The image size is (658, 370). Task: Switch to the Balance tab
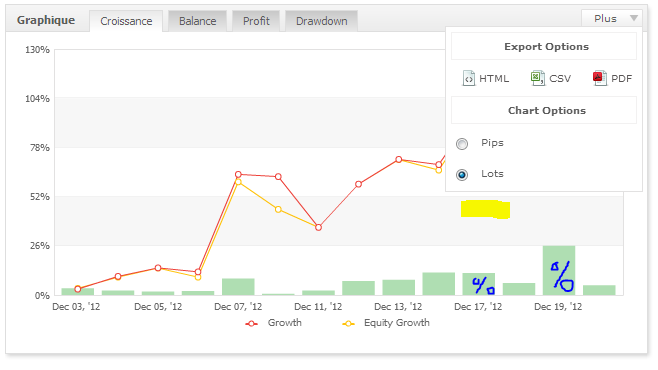tap(198, 21)
